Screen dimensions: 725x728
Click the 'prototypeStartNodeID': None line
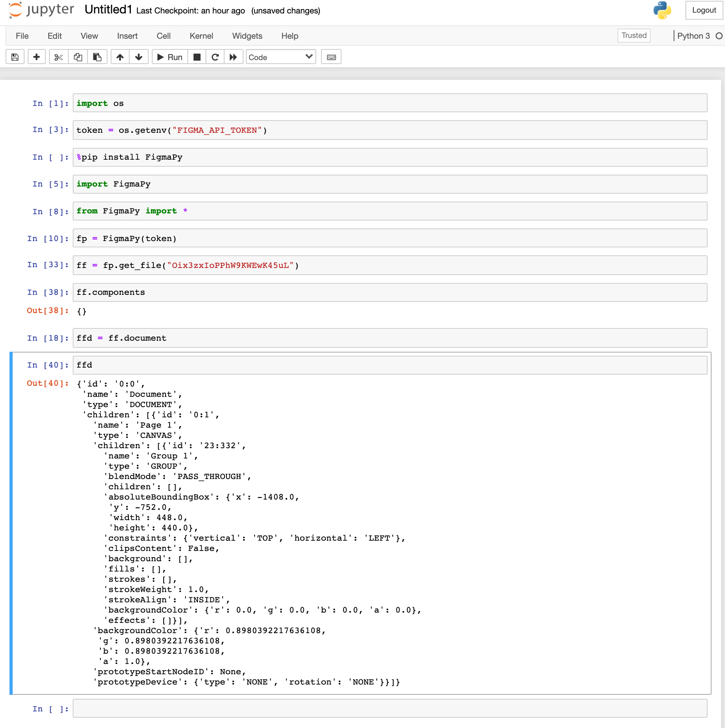pos(170,672)
